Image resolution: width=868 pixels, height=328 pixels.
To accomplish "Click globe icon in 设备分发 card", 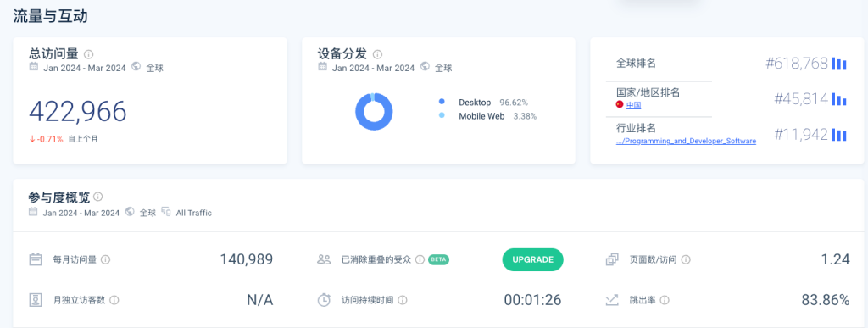I will [x=426, y=67].
